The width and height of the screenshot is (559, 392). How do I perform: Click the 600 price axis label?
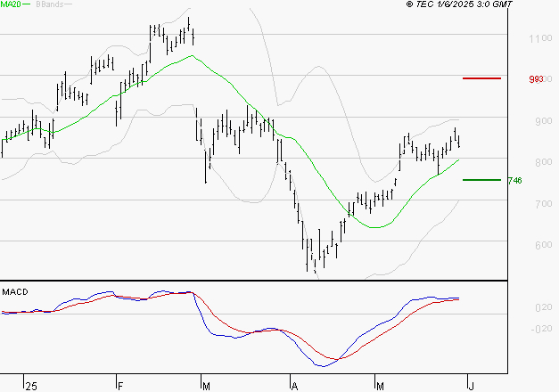tap(544, 245)
